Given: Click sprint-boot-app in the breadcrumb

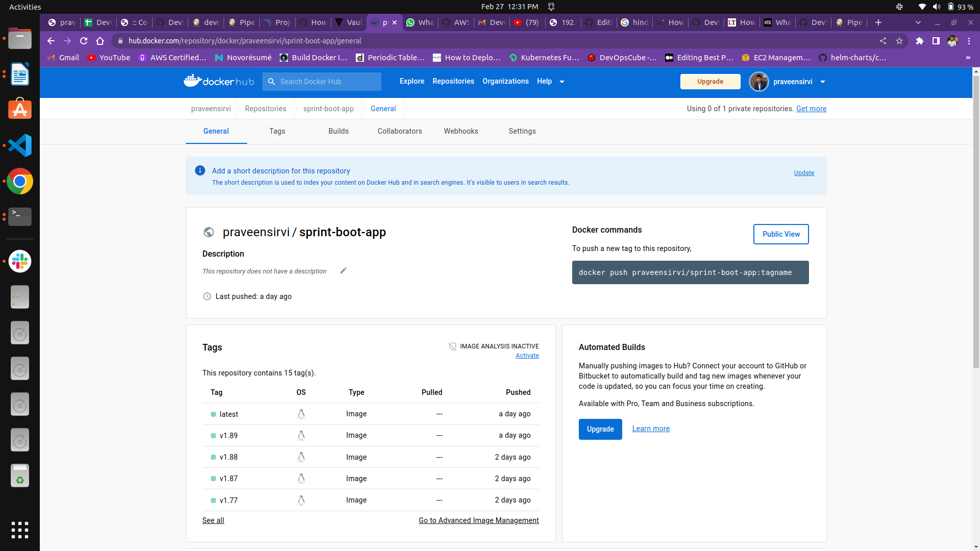Looking at the screenshot, I should click(x=328, y=109).
